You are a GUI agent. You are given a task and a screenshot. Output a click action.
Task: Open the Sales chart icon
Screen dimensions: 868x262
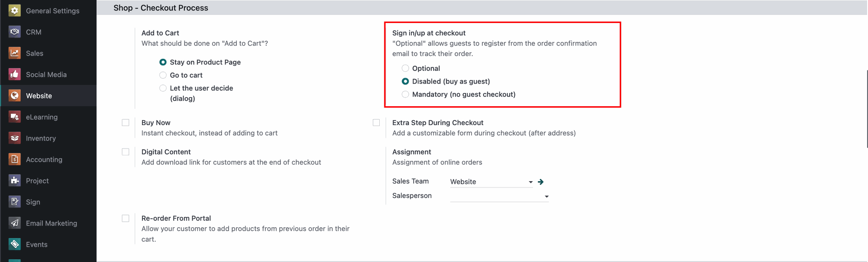[x=14, y=53]
